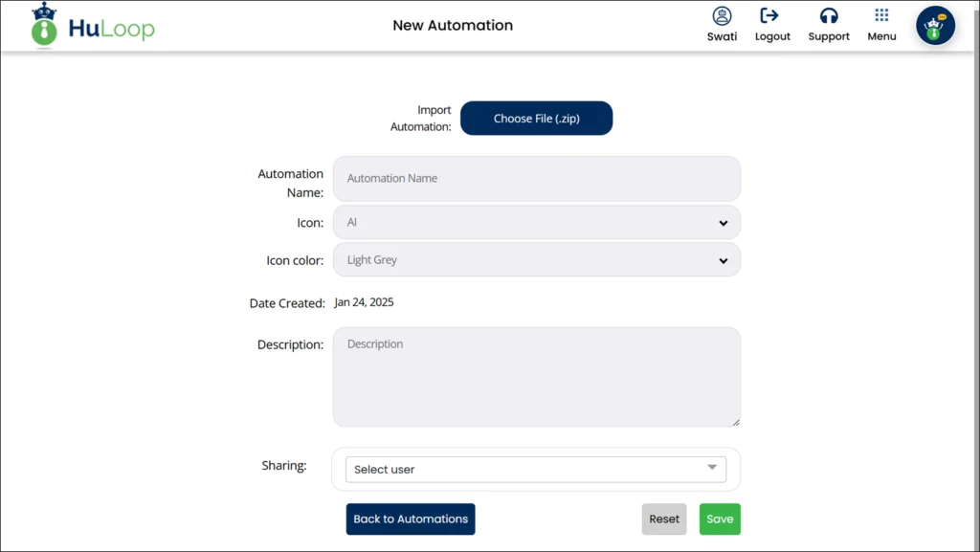Click the Logout icon
980x552 pixels.
[771, 17]
